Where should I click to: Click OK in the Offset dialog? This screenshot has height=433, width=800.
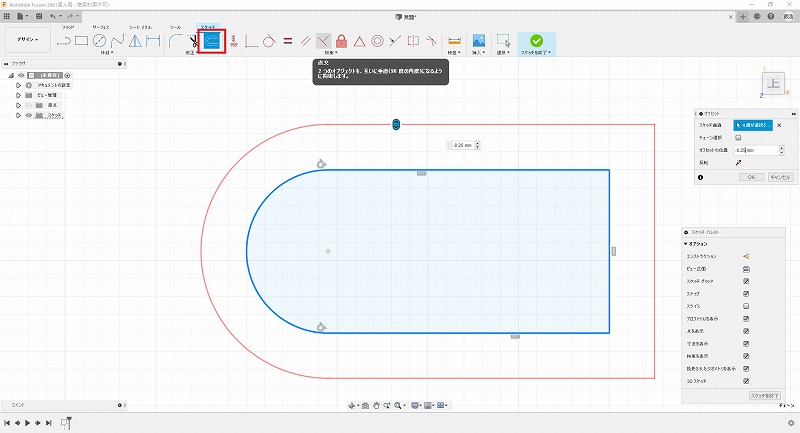click(750, 176)
